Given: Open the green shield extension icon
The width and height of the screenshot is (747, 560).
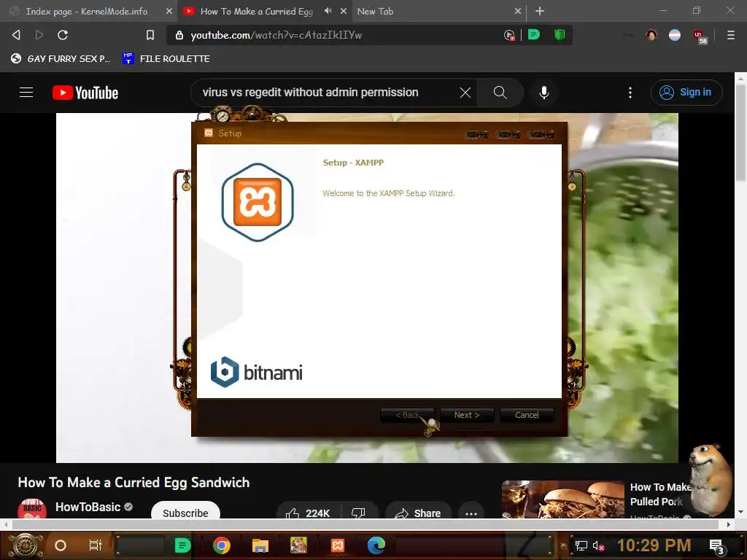Looking at the screenshot, I should tap(560, 35).
